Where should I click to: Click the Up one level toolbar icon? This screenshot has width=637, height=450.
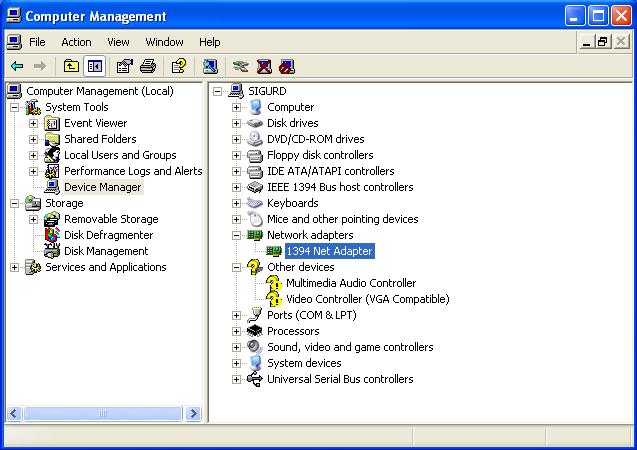(71, 66)
